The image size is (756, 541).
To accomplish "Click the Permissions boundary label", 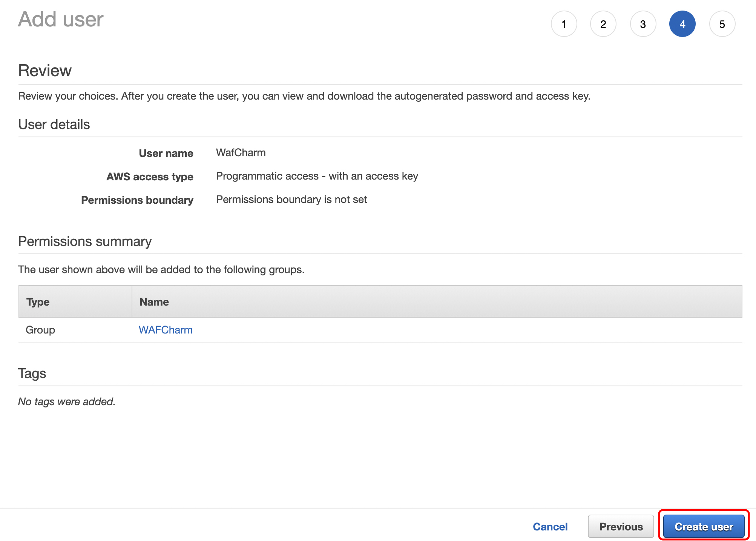I will [137, 200].
